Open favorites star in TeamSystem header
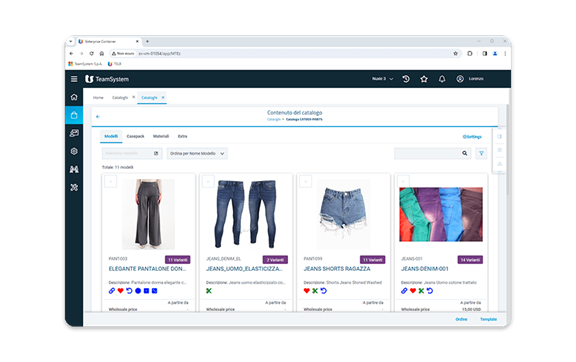 click(424, 79)
